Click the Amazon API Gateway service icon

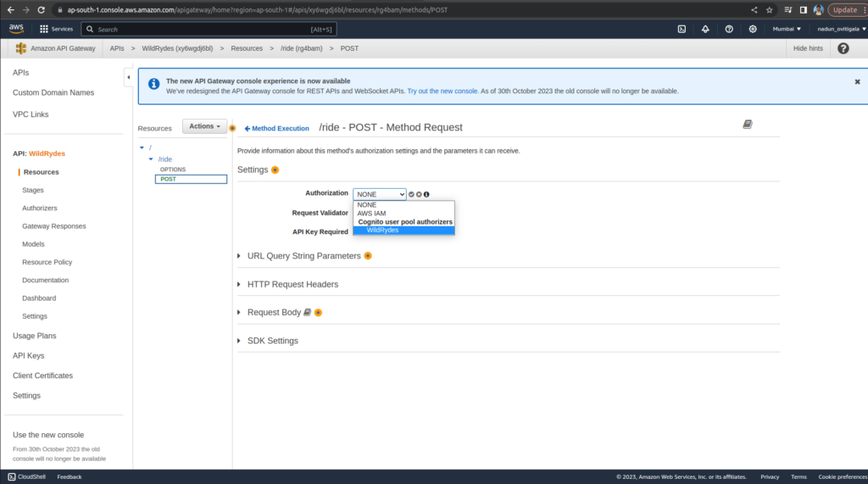coord(21,48)
